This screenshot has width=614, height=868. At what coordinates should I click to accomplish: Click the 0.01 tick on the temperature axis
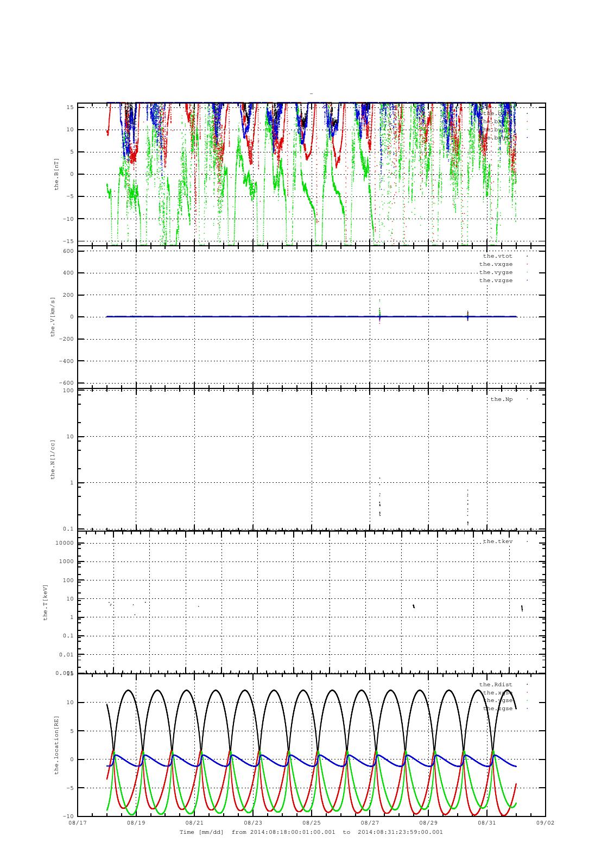[x=67, y=655]
